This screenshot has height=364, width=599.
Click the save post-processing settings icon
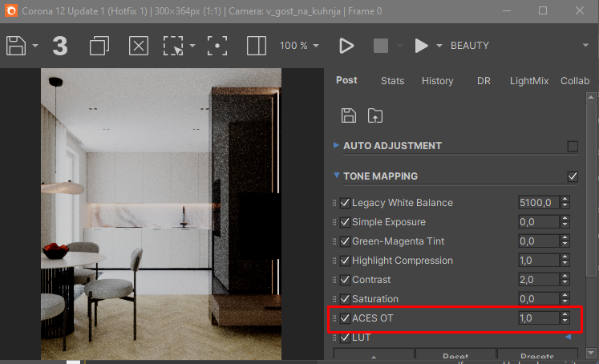348,115
